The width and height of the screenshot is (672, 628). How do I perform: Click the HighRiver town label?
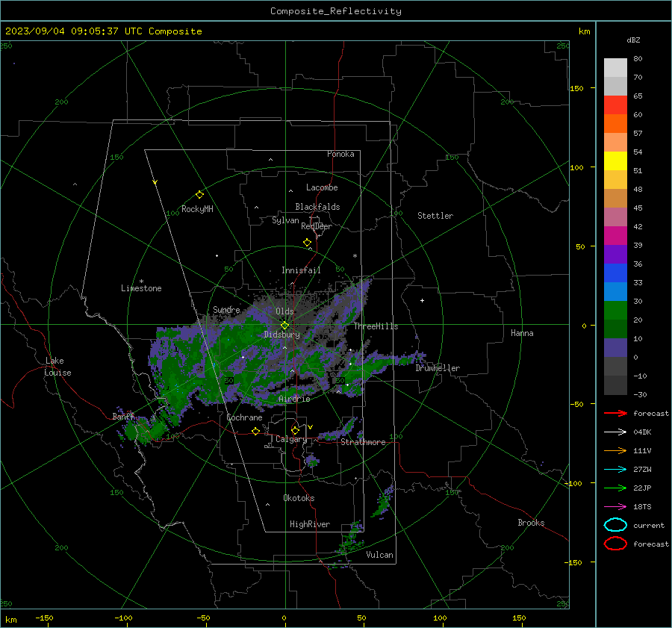(310, 524)
